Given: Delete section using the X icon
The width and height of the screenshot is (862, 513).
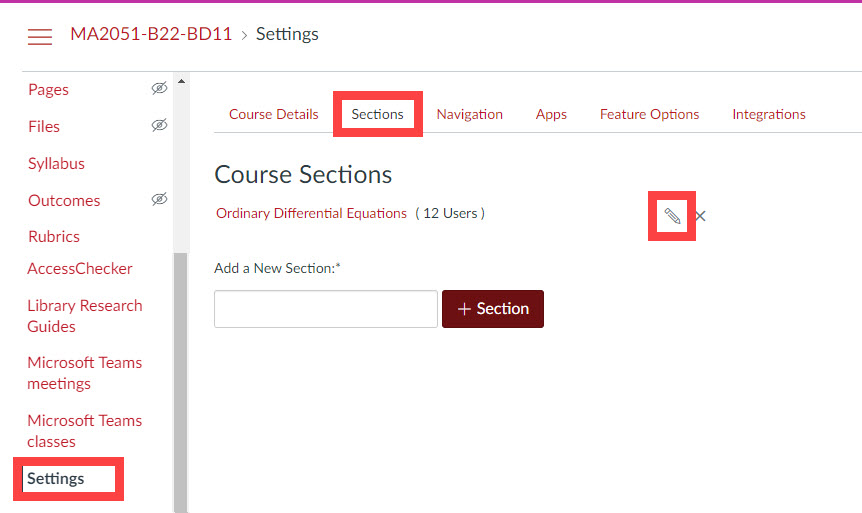Looking at the screenshot, I should click(x=701, y=215).
